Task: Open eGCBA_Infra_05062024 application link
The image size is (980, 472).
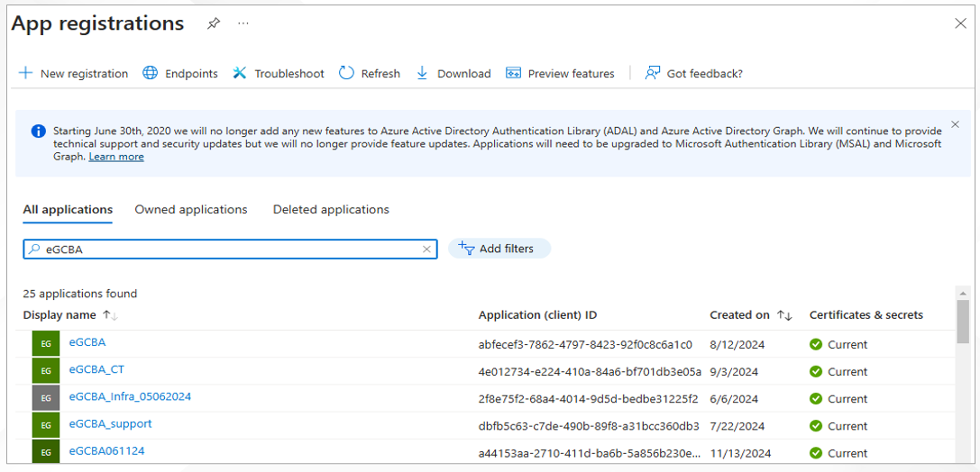Action: [130, 396]
